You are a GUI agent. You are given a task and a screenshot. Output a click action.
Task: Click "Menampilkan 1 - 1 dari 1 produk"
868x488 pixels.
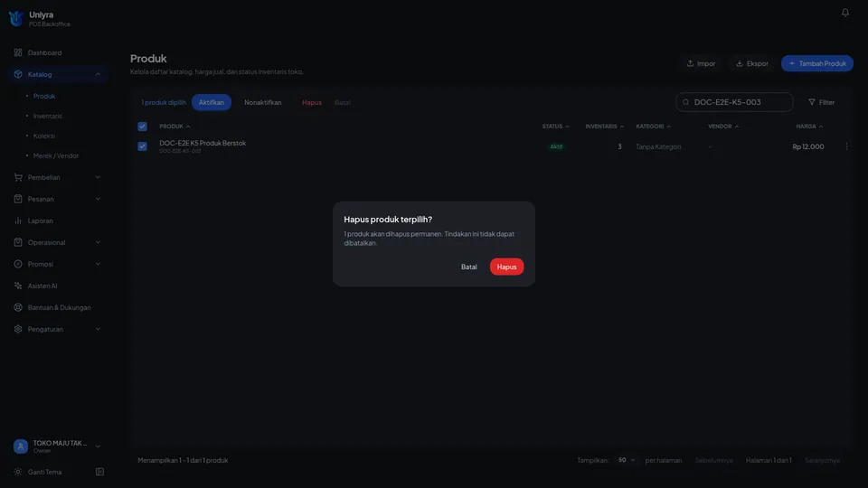pyautogui.click(x=183, y=460)
